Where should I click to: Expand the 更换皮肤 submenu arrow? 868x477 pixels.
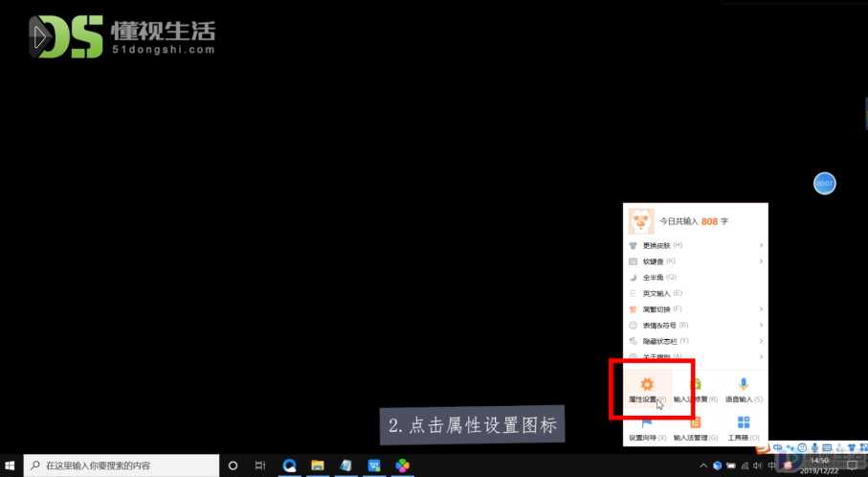coord(761,245)
